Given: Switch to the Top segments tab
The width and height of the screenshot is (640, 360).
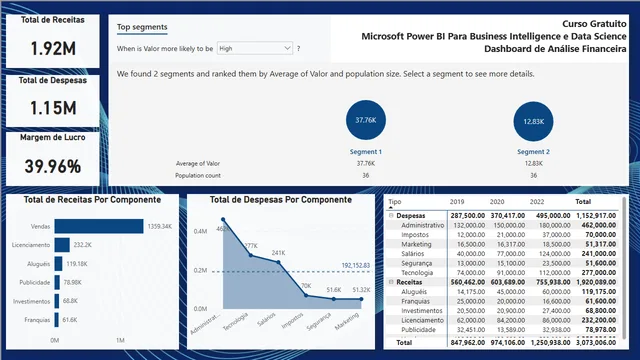Looking at the screenshot, I should (142, 27).
